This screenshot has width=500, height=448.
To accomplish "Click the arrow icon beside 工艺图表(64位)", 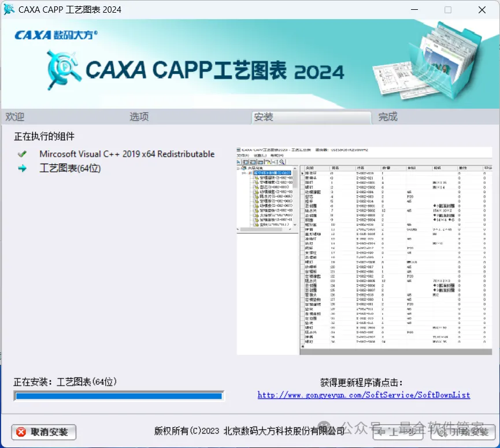I will click(22, 168).
